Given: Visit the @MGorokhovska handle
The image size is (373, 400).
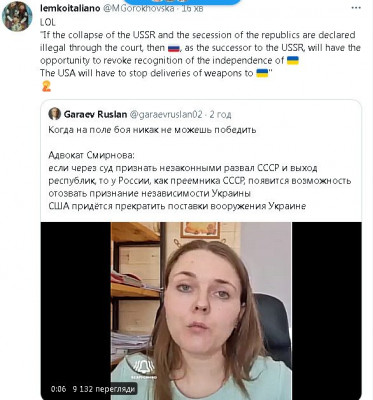Looking at the screenshot, I should click(x=139, y=8).
